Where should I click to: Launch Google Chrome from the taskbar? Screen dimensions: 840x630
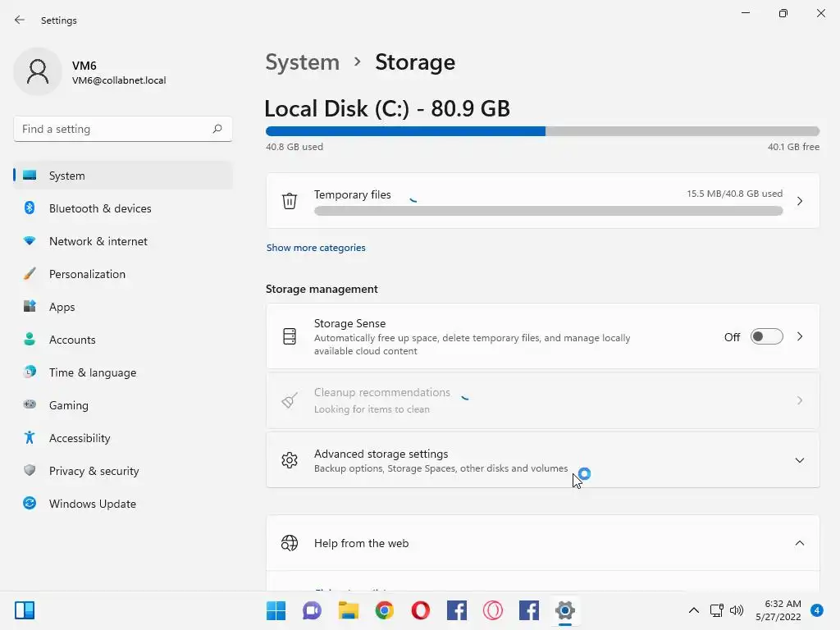(x=385, y=610)
